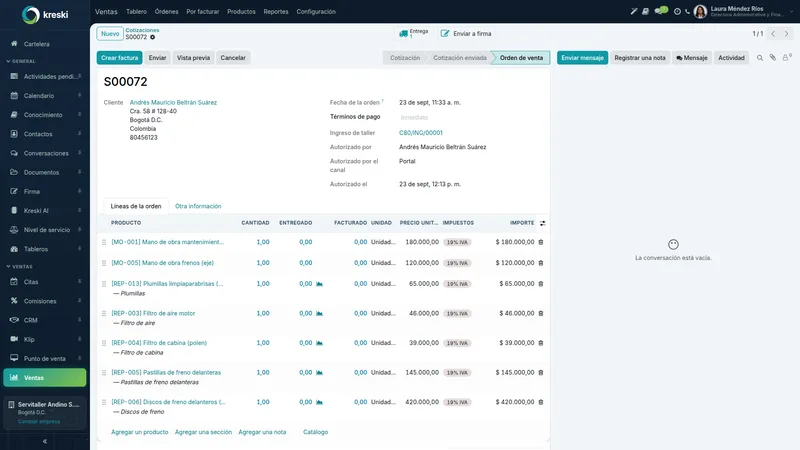Open forecast chart for Plumillas limpiaparabrisas
This screenshot has height=450, width=800.
coord(319,284)
